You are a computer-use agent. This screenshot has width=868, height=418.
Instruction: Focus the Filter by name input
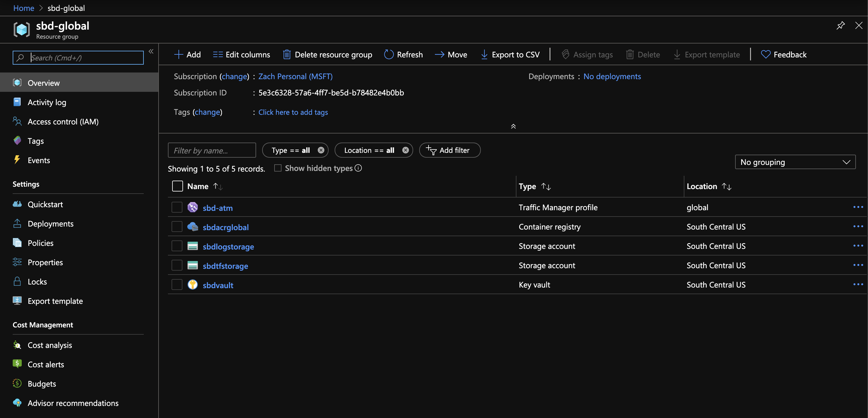212,150
